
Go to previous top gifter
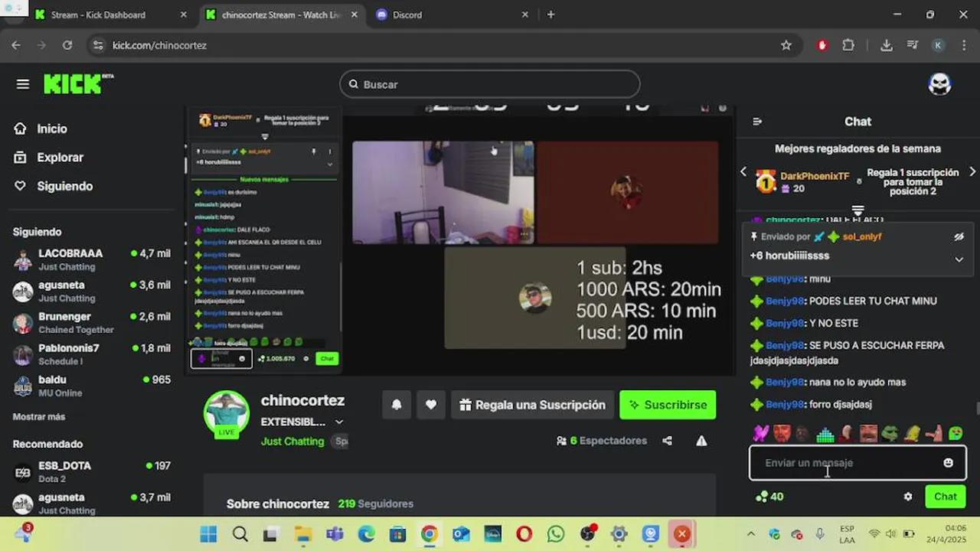[743, 172]
